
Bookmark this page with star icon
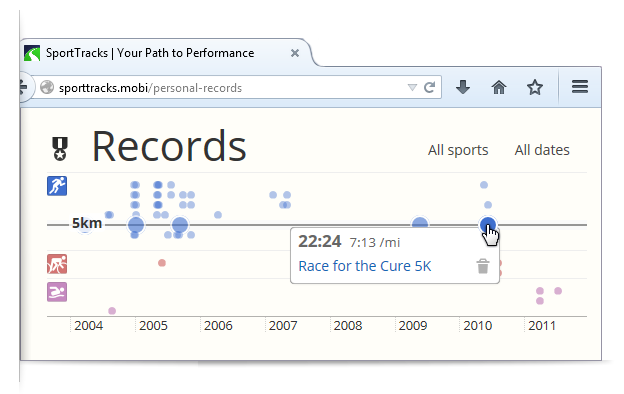pos(535,87)
